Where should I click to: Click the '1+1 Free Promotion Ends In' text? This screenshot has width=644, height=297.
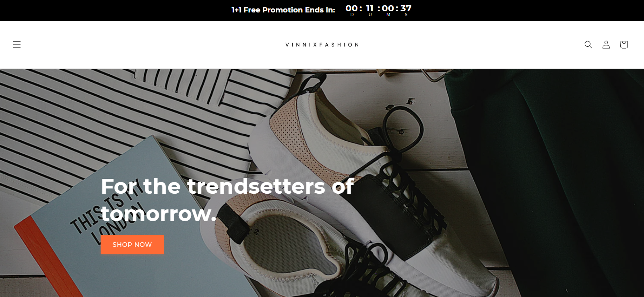(283, 10)
